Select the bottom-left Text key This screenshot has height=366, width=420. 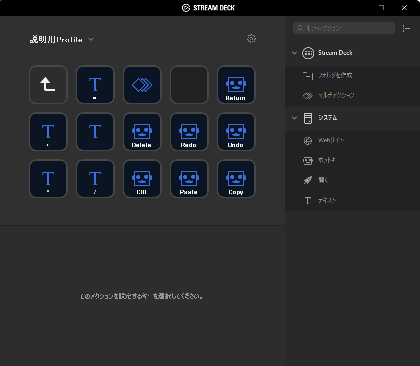coord(48,179)
